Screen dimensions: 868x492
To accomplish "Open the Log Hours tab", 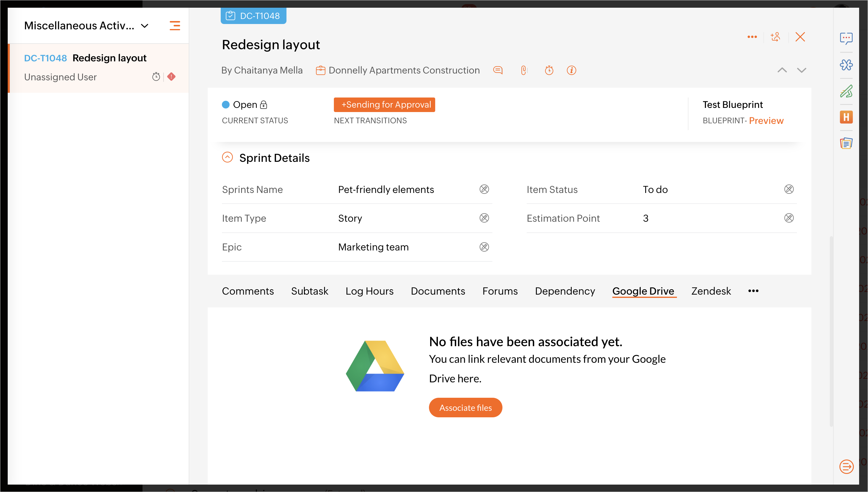I will coord(369,291).
